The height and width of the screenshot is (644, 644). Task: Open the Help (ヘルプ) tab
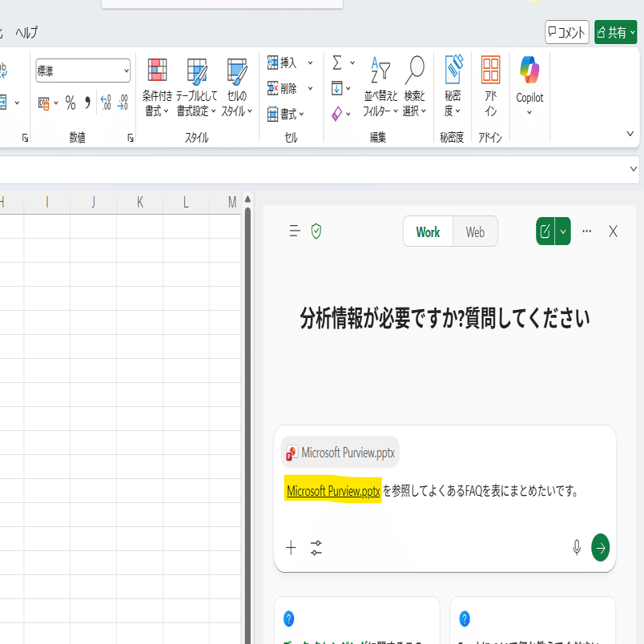pos(26,32)
